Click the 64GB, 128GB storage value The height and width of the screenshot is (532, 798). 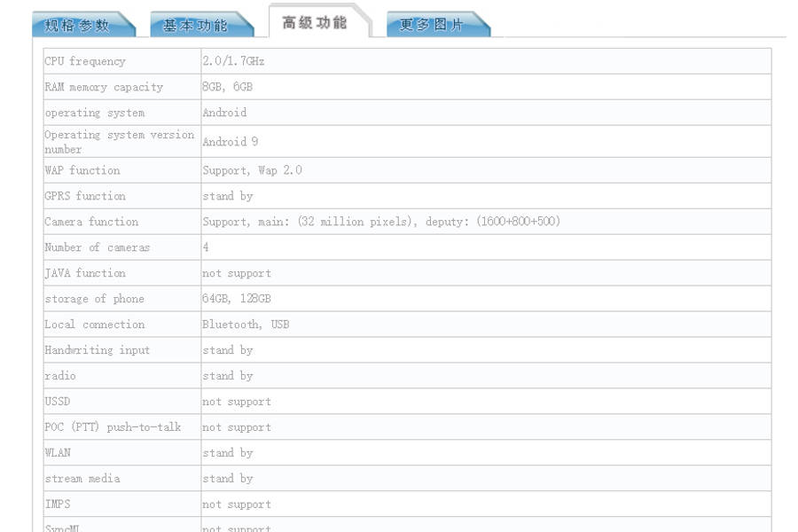coord(237,299)
